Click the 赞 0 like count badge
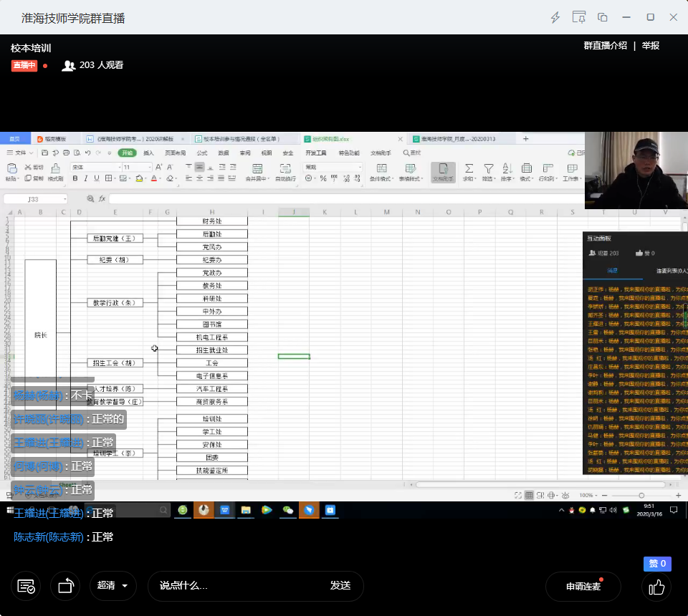 point(657,564)
